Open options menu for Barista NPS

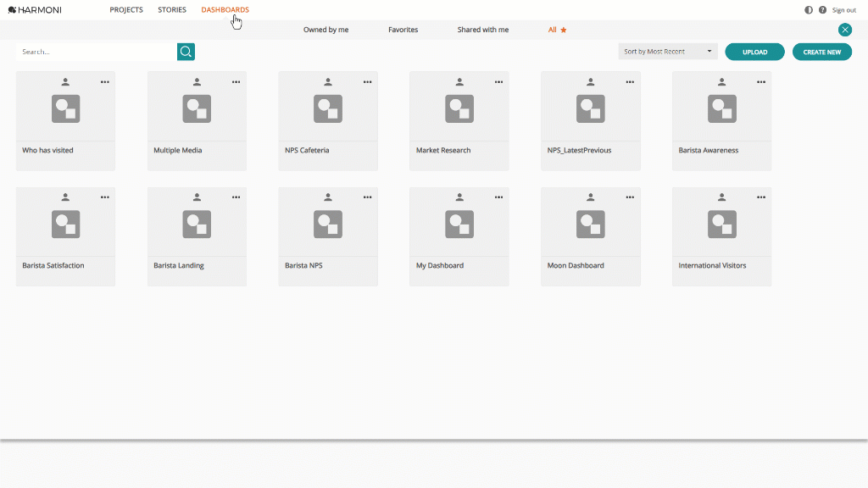tap(367, 197)
